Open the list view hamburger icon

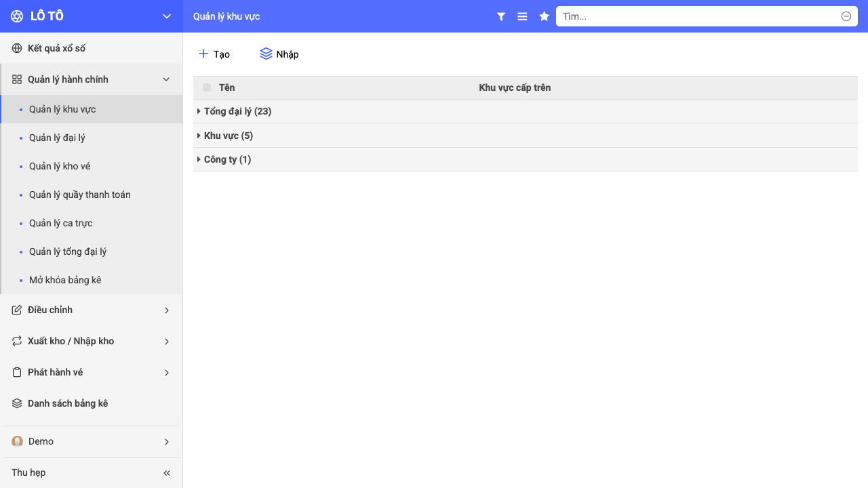click(522, 16)
